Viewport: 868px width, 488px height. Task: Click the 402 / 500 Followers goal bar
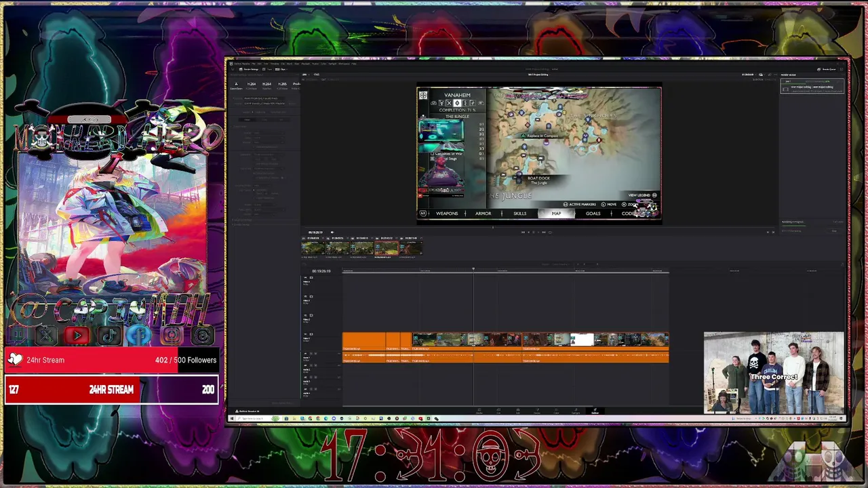pos(112,360)
